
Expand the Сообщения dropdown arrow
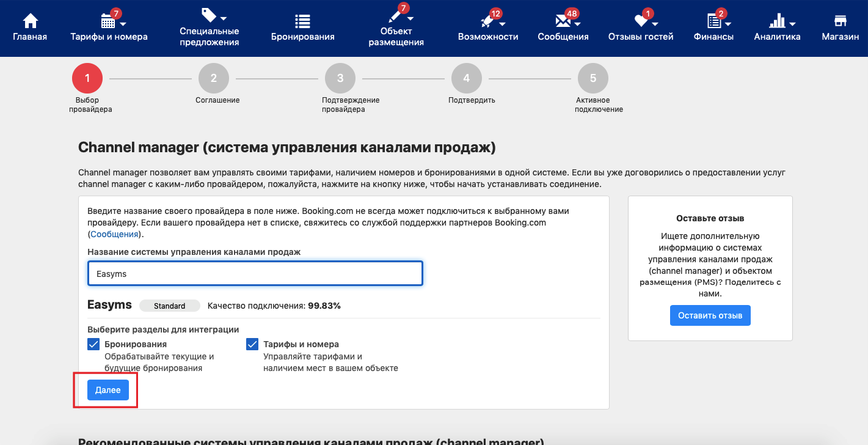[x=577, y=24]
